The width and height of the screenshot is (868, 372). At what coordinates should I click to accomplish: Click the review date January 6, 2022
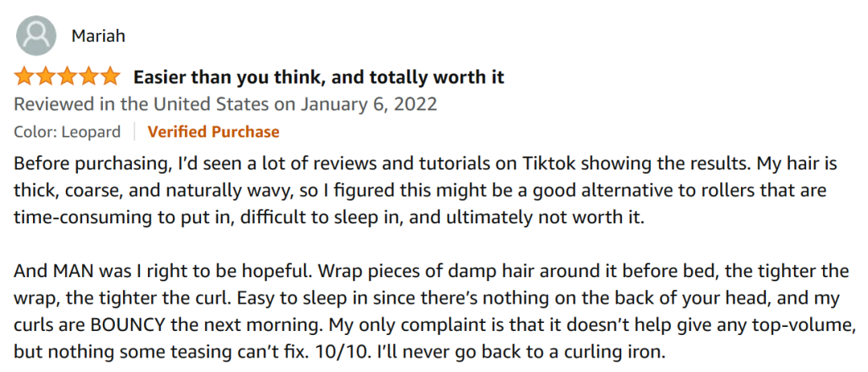[369, 104]
